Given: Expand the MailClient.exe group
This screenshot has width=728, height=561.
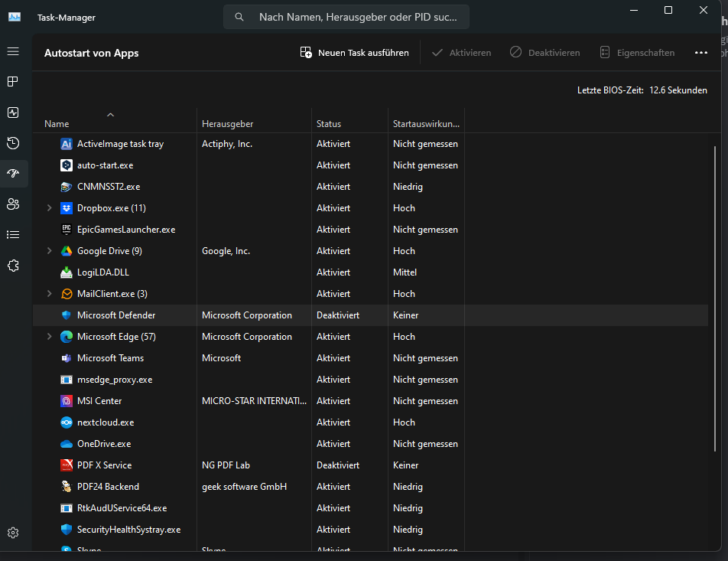Looking at the screenshot, I should point(50,294).
